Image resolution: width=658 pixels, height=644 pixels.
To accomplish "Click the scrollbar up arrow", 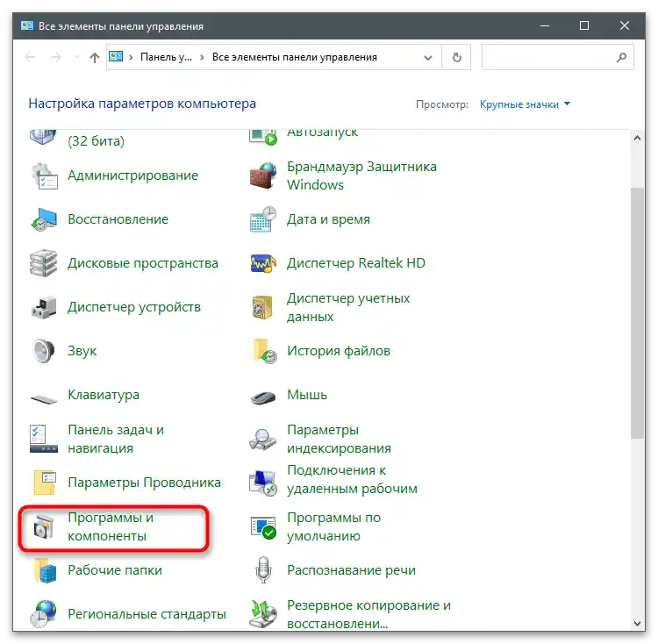I will [x=637, y=138].
